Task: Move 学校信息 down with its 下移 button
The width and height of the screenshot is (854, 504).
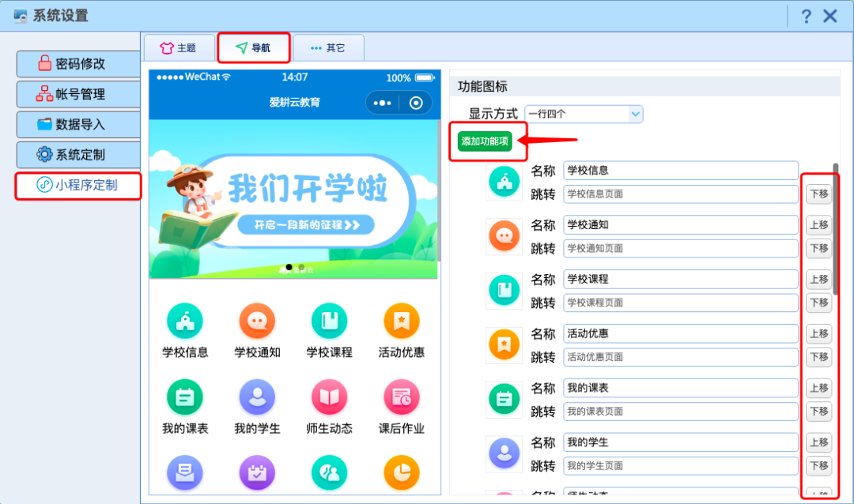Action: [819, 194]
